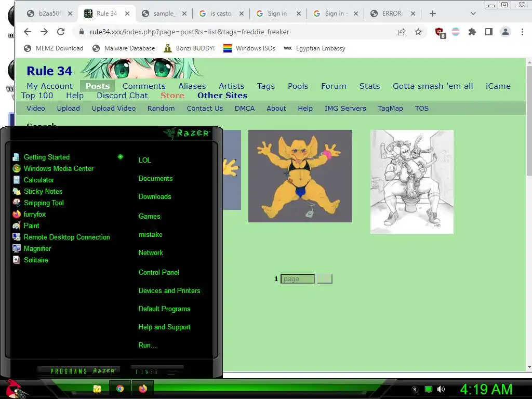The image size is (532, 399).
Task: Click the DMCA link
Action: click(x=245, y=108)
